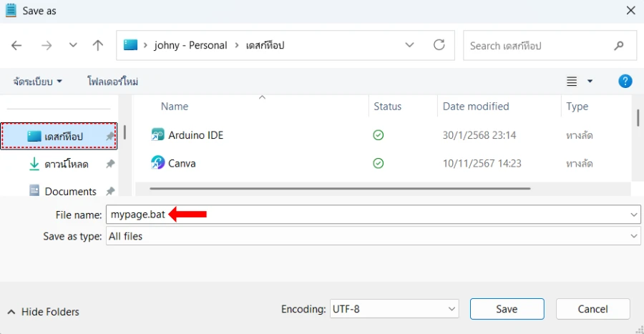644x334 pixels.
Task: Navigate up one folder level
Action: click(x=98, y=45)
